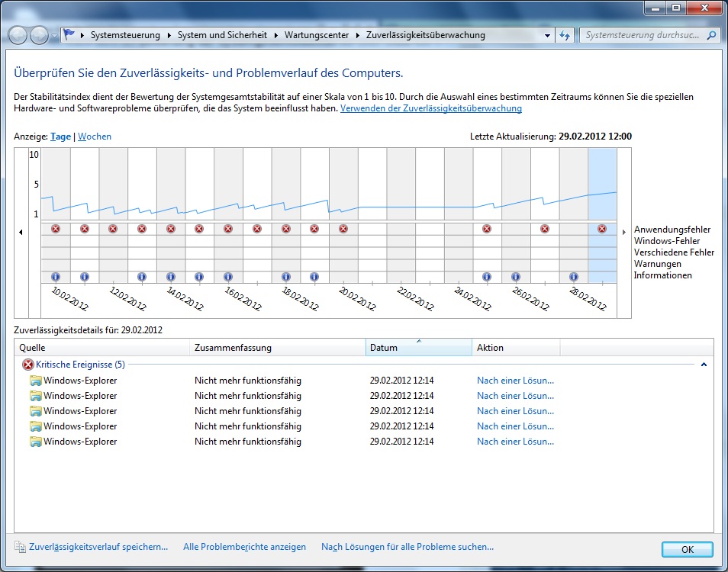
Task: Click the OK button
Action: pos(687,549)
